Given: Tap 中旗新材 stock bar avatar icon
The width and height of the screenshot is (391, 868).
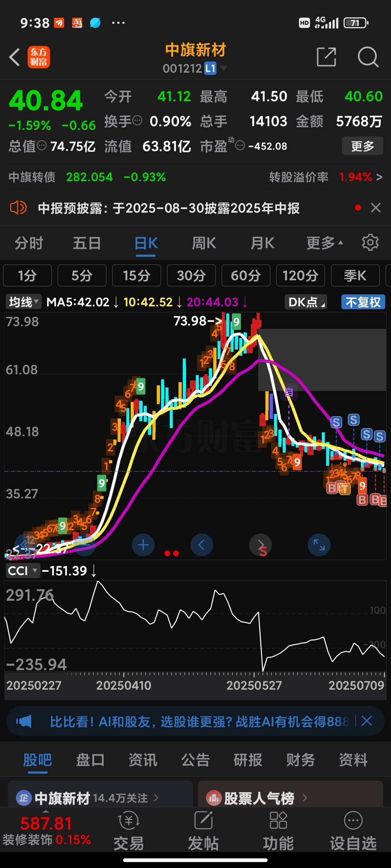Looking at the screenshot, I should click(24, 798).
